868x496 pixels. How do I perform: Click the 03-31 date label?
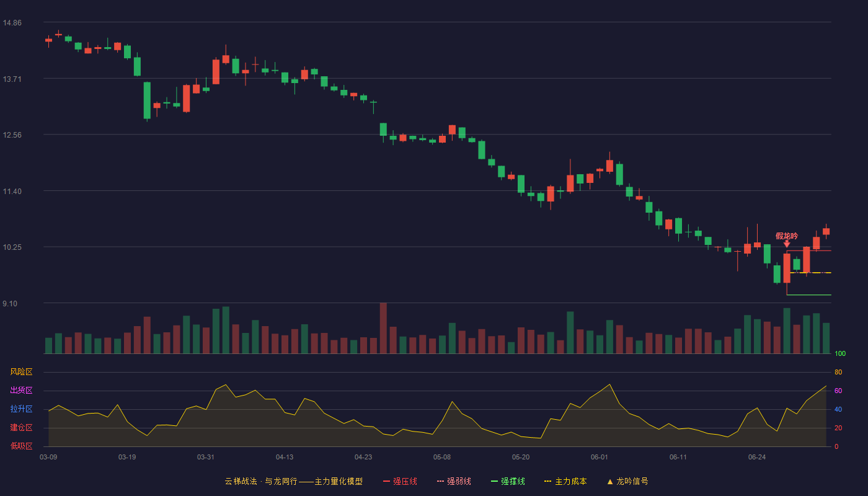point(206,457)
